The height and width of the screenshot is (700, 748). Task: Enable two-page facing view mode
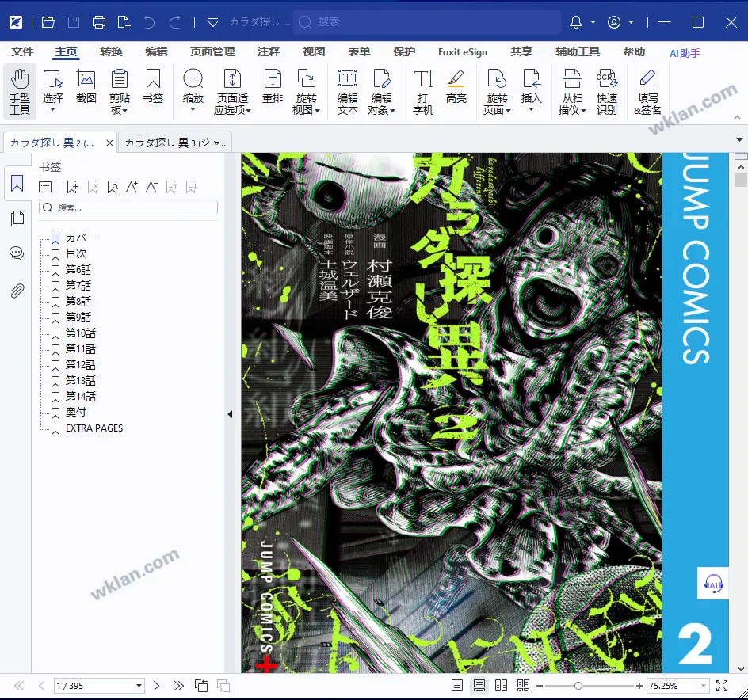501,686
